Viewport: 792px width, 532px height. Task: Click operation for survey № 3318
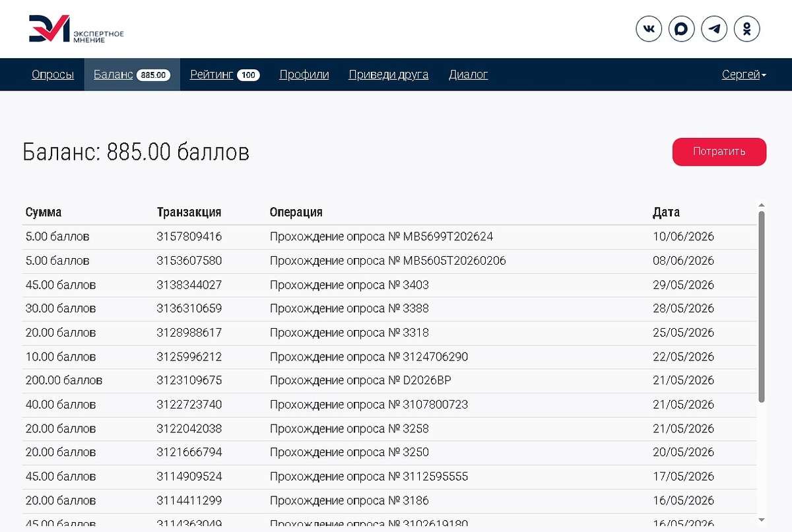[x=349, y=333]
